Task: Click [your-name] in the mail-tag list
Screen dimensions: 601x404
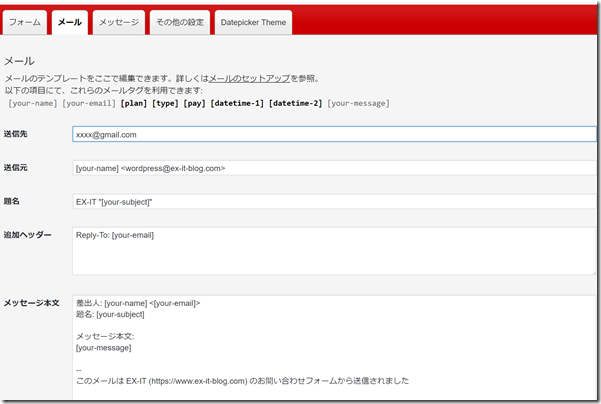Action: pos(33,103)
